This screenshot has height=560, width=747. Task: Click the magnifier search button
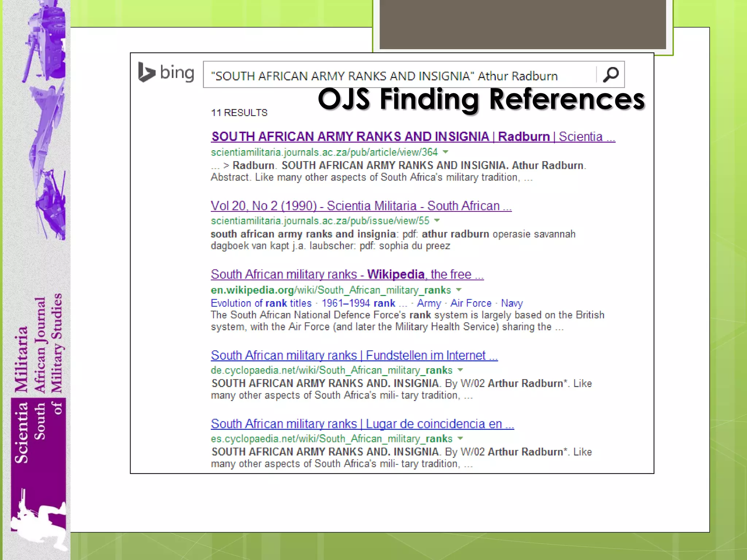(x=611, y=75)
